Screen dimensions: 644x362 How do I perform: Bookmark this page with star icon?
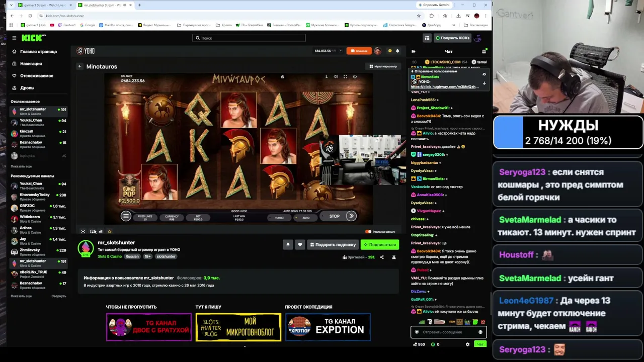(419, 16)
